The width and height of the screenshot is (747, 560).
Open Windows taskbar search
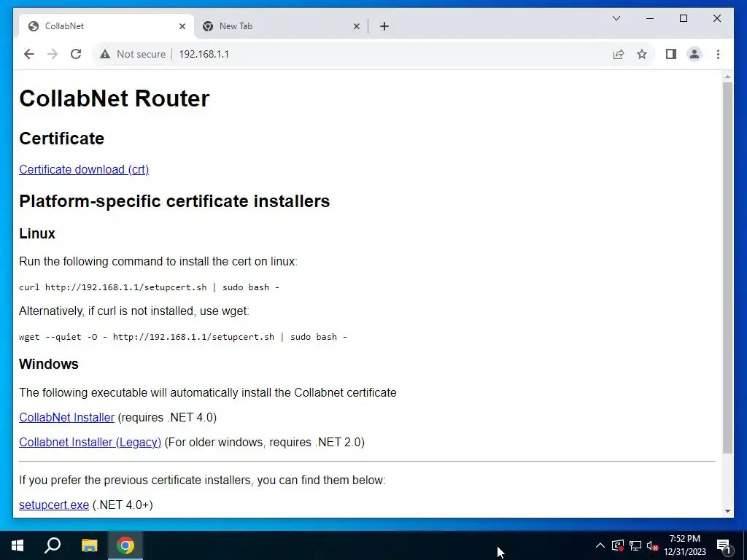click(53, 545)
